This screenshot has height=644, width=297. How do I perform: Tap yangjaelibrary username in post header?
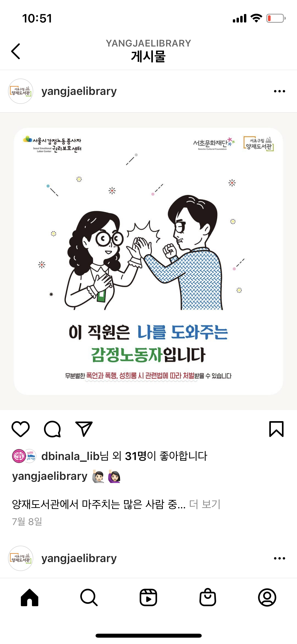(79, 91)
